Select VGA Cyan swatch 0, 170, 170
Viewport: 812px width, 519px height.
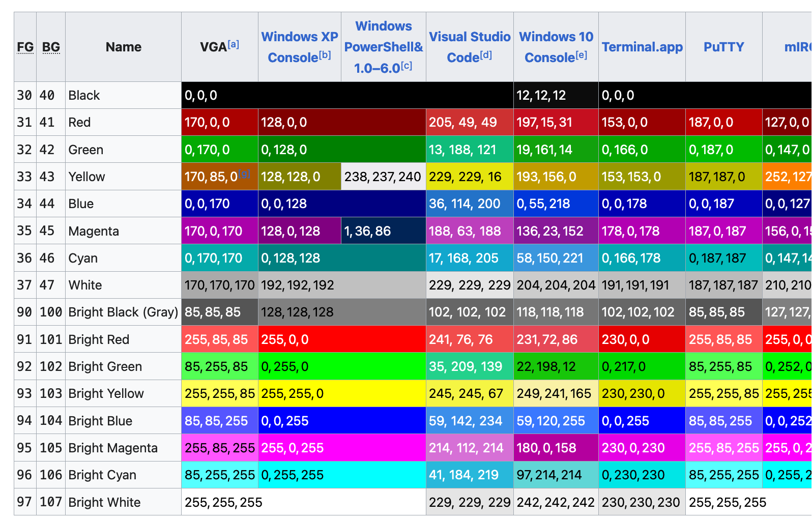pyautogui.click(x=220, y=258)
